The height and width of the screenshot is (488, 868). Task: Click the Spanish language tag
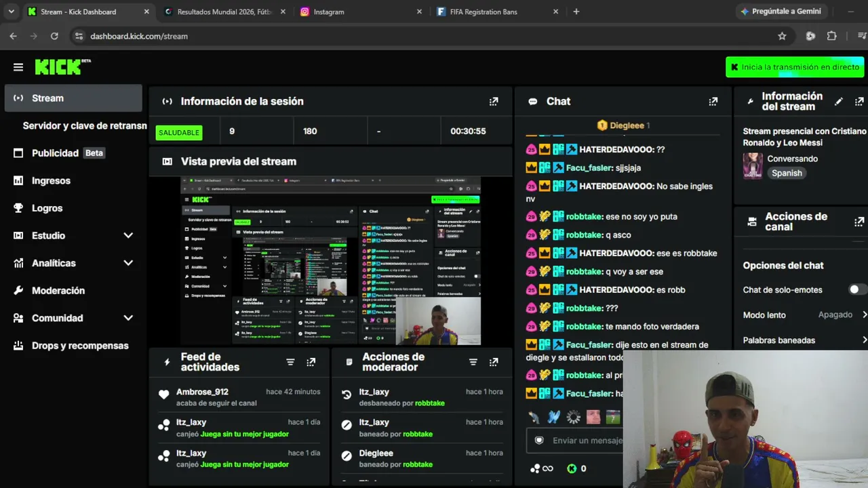pyautogui.click(x=787, y=173)
